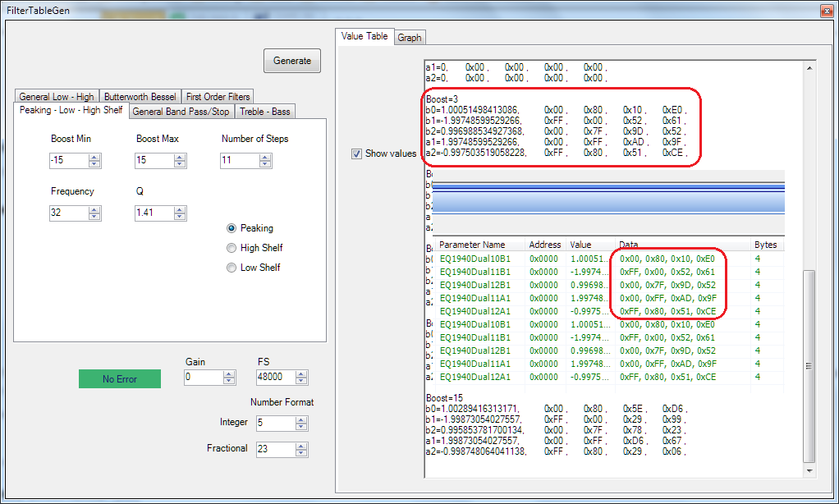Viewport: 839px width, 504px height.
Task: Adjust the Frequency spinner arrows
Action: point(94,213)
